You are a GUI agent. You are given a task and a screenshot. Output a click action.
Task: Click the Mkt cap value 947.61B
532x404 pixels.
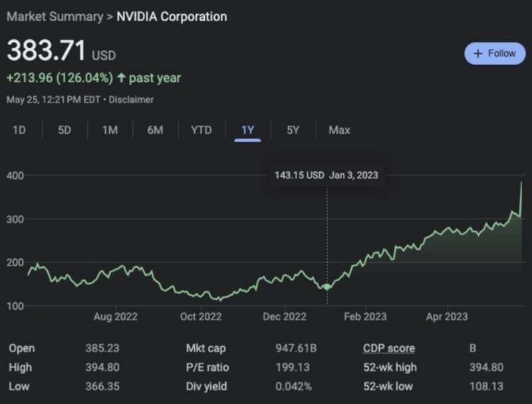pyautogui.click(x=296, y=348)
